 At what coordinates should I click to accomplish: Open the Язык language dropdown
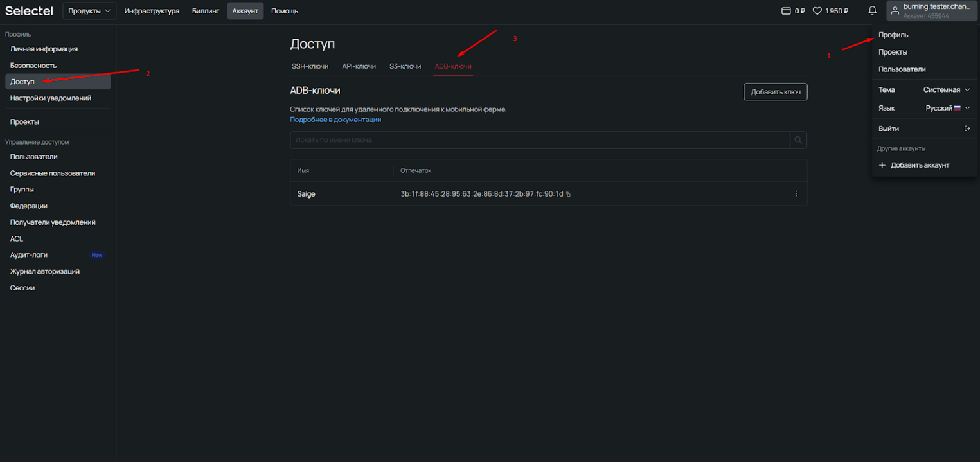[x=948, y=109]
